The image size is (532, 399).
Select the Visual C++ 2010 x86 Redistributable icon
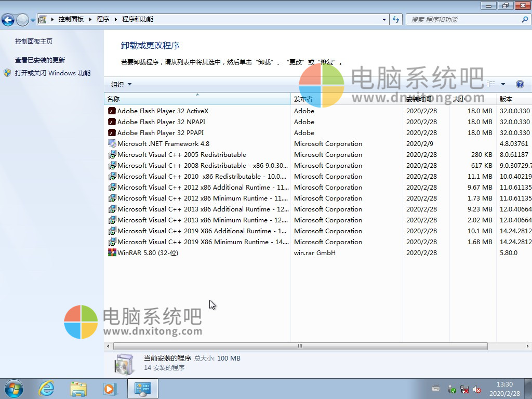(x=112, y=177)
